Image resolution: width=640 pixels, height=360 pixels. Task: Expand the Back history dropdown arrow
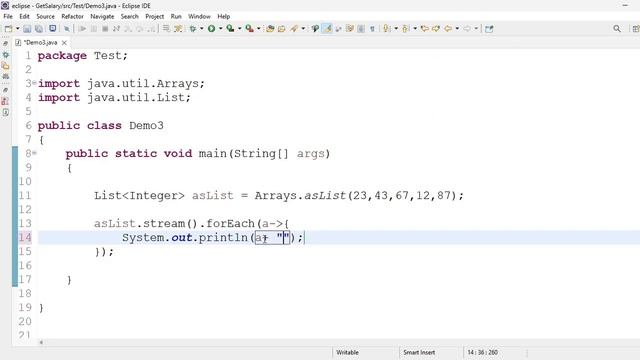click(457, 29)
